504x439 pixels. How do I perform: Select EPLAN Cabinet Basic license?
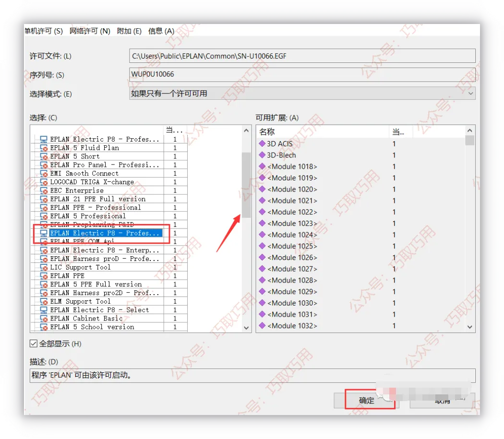(x=86, y=319)
